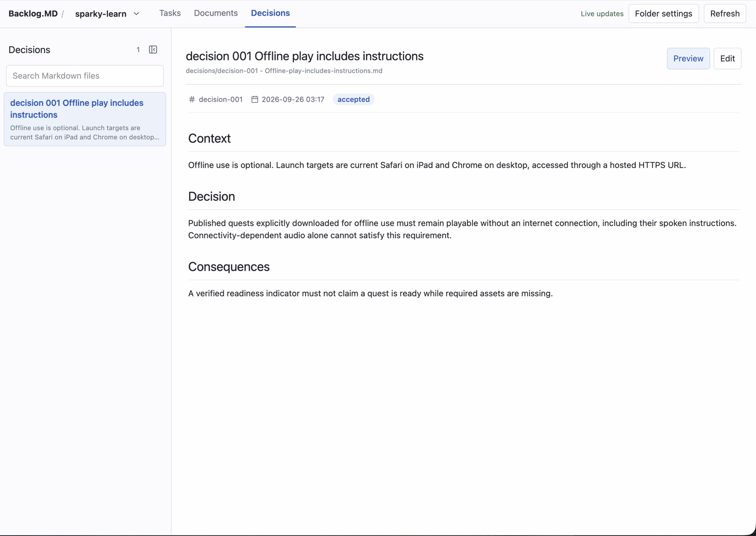Focus the Search Markdown files field

[85, 76]
